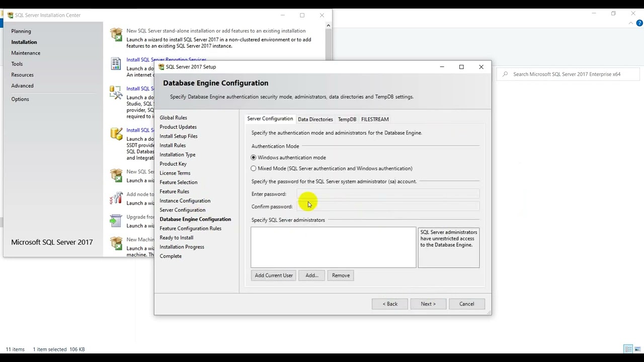Click the Add Current User button
This screenshot has height=362, width=644.
pos(274,276)
